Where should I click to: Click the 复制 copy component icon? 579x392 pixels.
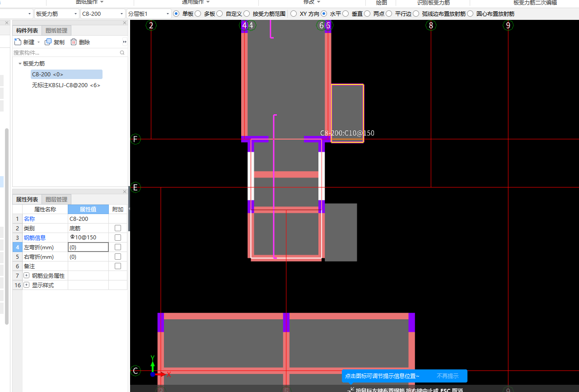pyautogui.click(x=48, y=42)
